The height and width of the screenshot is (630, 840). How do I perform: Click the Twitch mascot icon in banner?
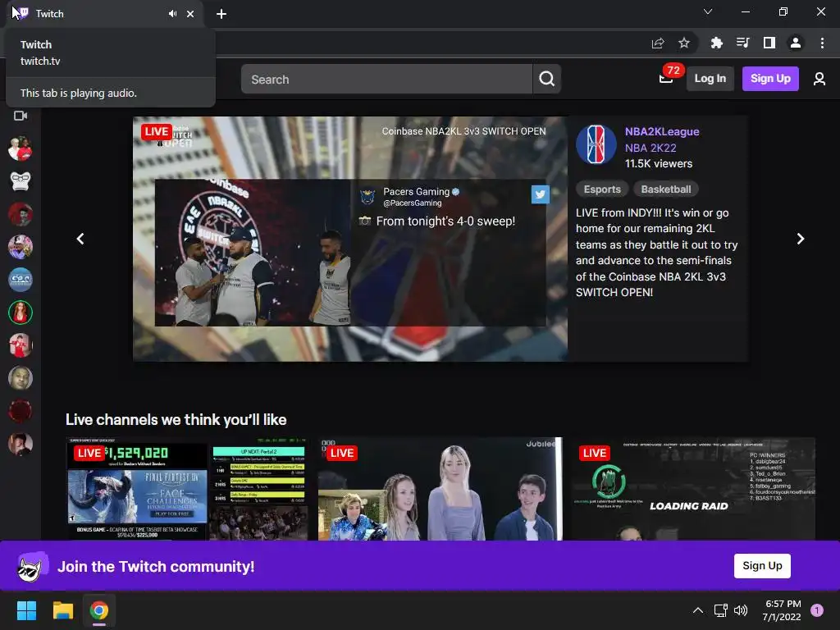click(32, 566)
